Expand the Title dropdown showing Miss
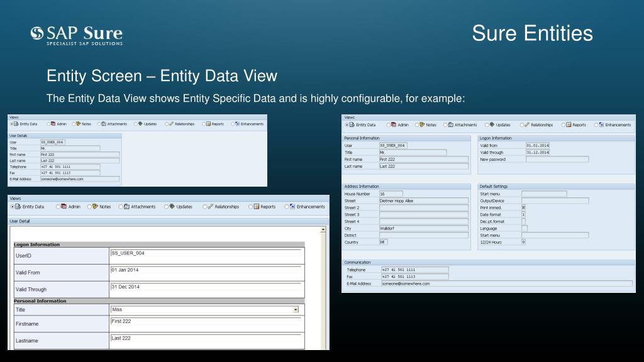This screenshot has width=644, height=362. (296, 309)
